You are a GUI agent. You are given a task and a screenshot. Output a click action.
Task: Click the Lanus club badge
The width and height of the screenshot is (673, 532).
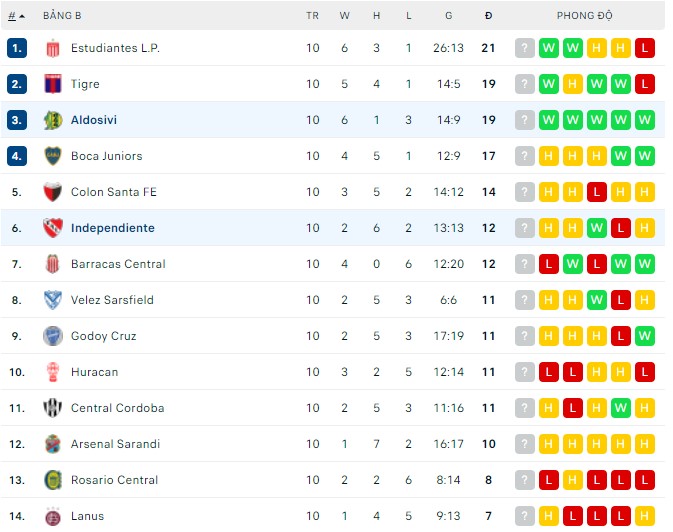pos(53,516)
